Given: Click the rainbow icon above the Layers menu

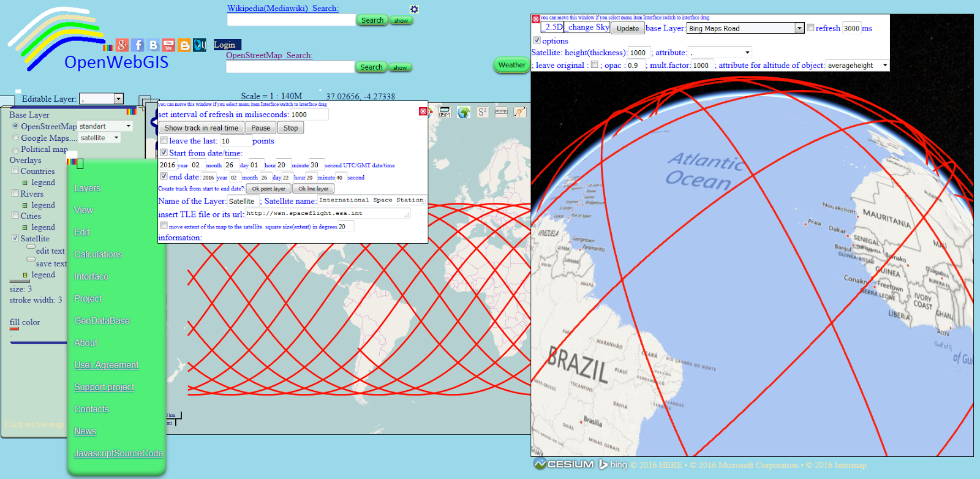Looking at the screenshot, I should (72, 162).
